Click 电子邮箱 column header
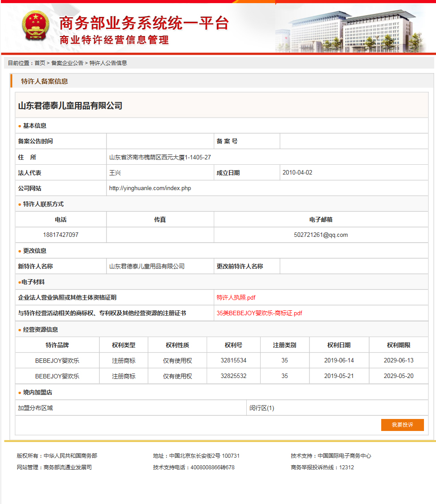 pyautogui.click(x=321, y=219)
